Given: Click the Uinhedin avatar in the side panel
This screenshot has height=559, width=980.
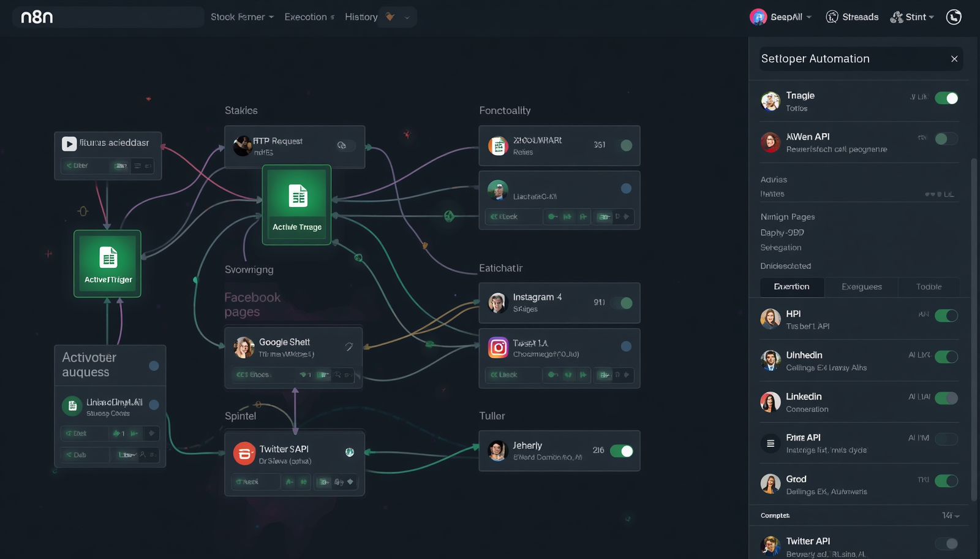Looking at the screenshot, I should pyautogui.click(x=771, y=360).
